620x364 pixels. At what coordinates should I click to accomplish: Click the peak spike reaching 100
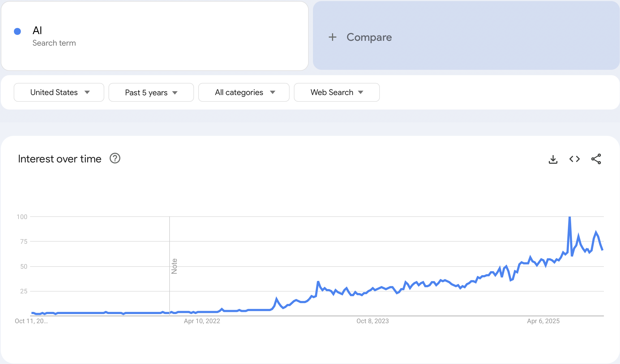(x=569, y=217)
